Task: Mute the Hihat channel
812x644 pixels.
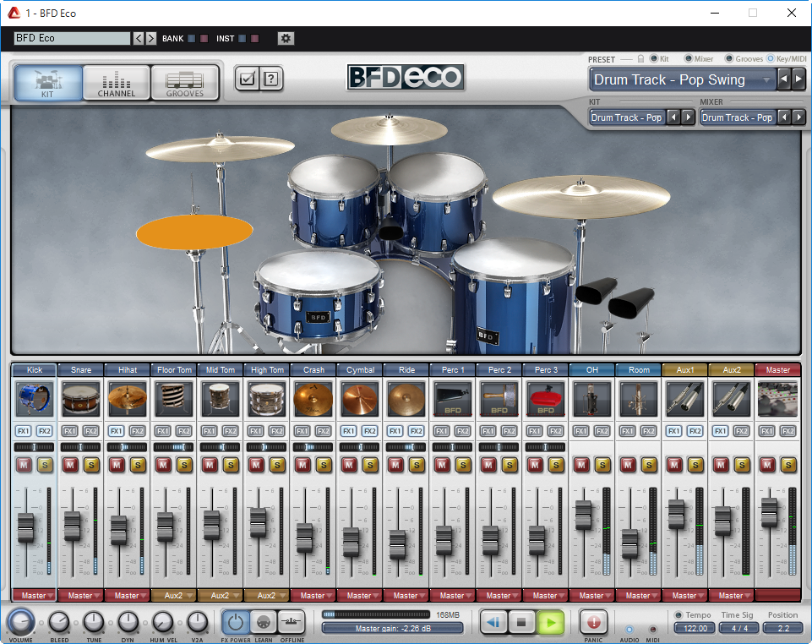Action: [x=117, y=465]
